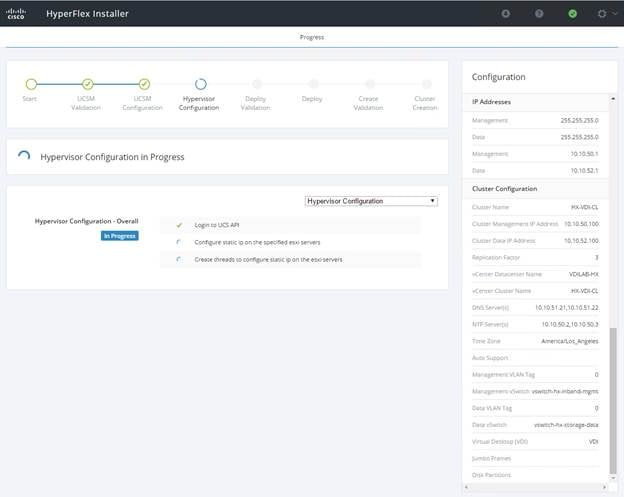Click the Cluster Creation step circle
Image resolution: width=624 pixels, height=497 pixels.
pos(427,84)
